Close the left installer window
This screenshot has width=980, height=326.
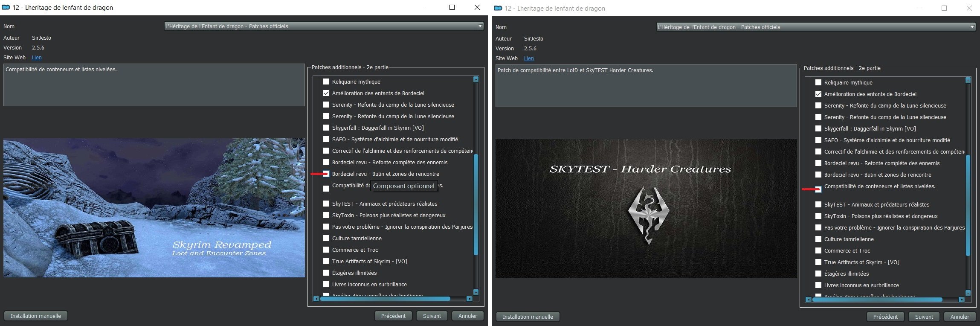[x=477, y=7]
